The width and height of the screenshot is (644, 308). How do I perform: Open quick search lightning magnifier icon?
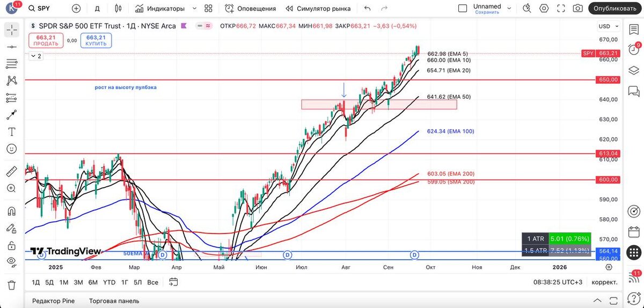pos(527,9)
